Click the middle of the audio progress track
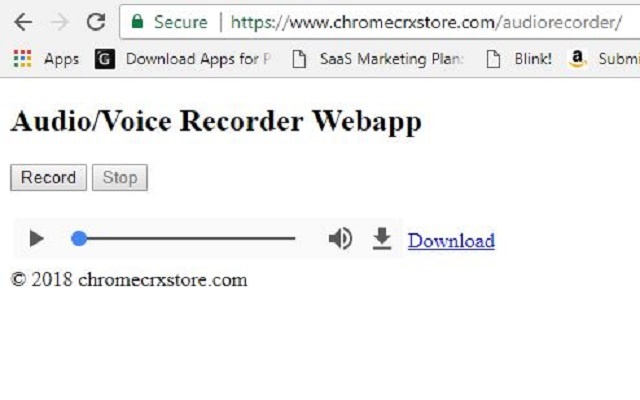640x400 pixels. [x=183, y=238]
